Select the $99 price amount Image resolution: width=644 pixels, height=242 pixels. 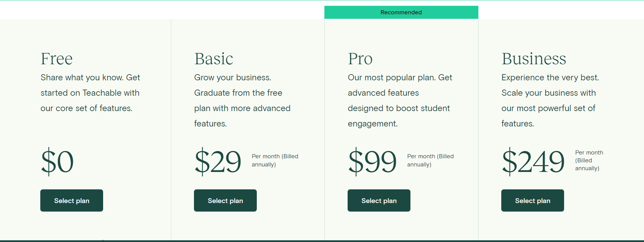[x=372, y=161]
